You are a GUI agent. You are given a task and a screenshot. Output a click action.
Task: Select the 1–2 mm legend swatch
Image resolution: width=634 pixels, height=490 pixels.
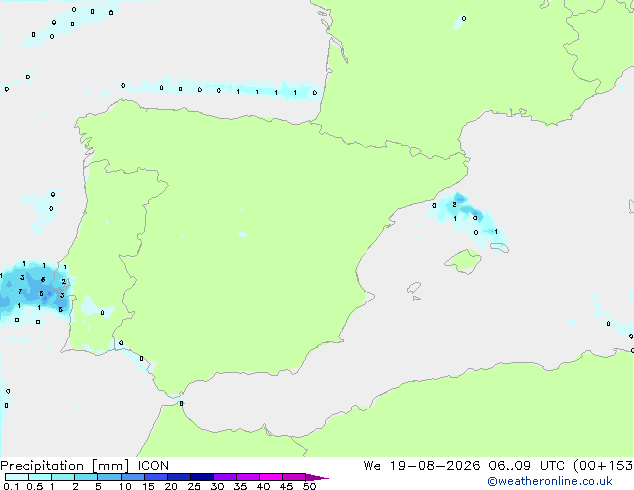pos(63,477)
